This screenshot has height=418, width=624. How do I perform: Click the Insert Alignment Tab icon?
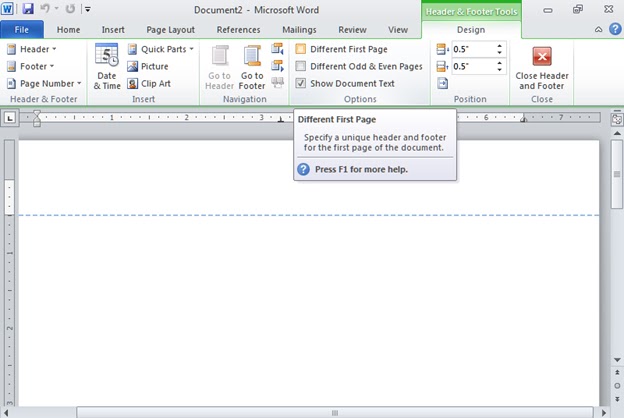click(442, 83)
